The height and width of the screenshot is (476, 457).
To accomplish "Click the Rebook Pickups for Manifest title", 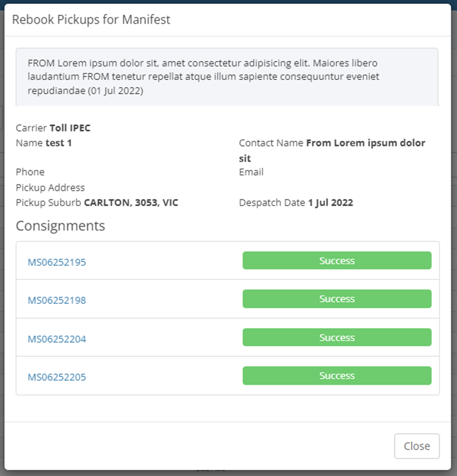I will tap(91, 20).
